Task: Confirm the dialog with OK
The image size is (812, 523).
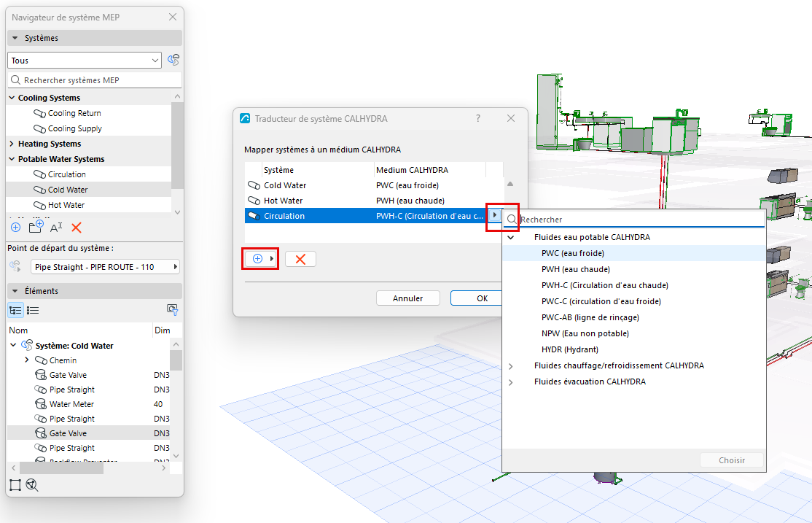Action: coord(477,298)
